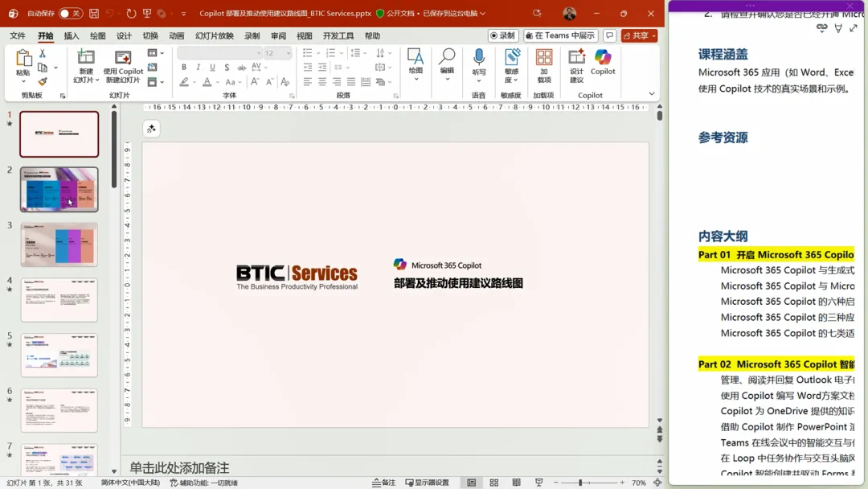Toggle Italic formatting
The height and width of the screenshot is (489, 868).
coord(199,68)
